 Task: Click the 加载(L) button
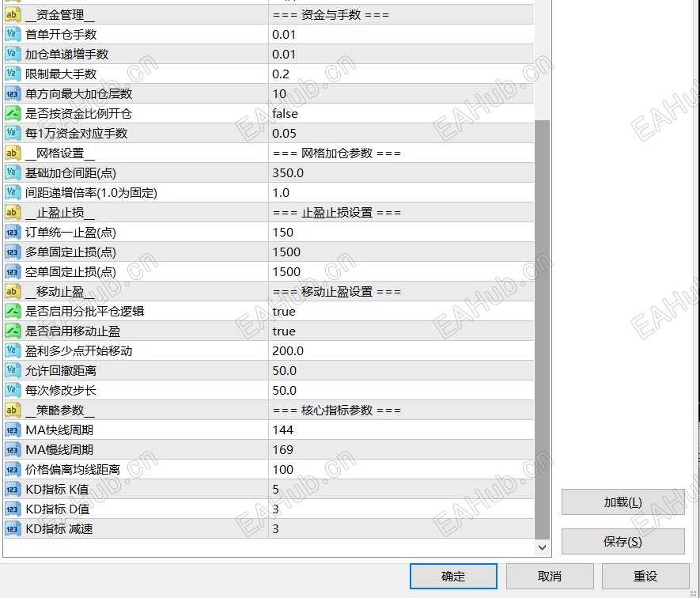coord(622,501)
